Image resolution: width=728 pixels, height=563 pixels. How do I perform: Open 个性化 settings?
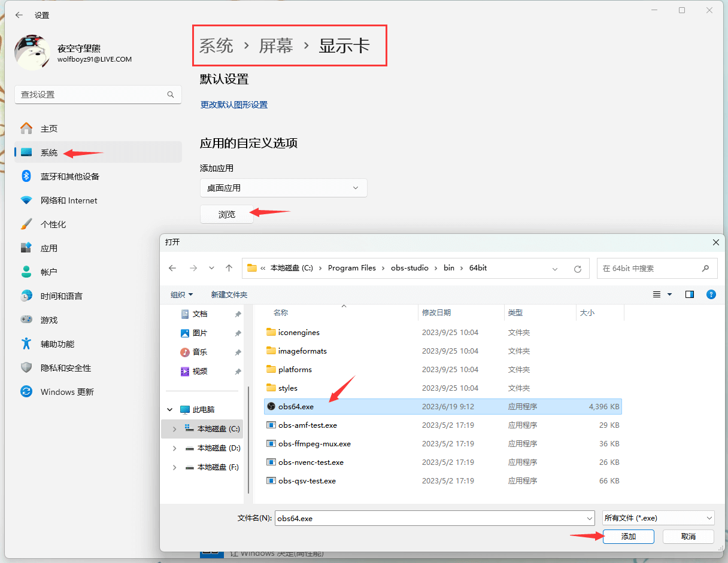coord(98,224)
